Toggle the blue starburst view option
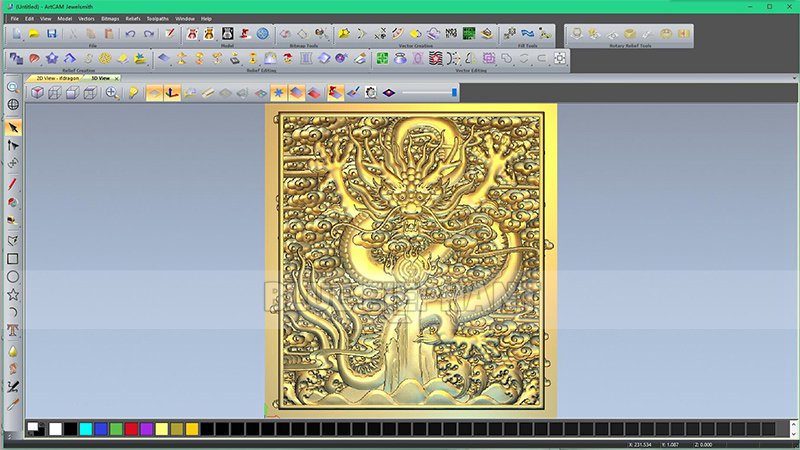This screenshot has height=450, width=800. point(279,92)
